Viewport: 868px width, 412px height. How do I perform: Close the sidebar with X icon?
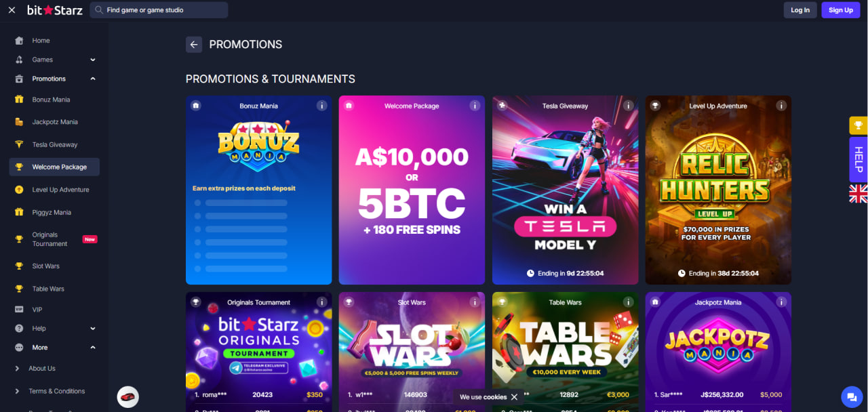tap(12, 10)
